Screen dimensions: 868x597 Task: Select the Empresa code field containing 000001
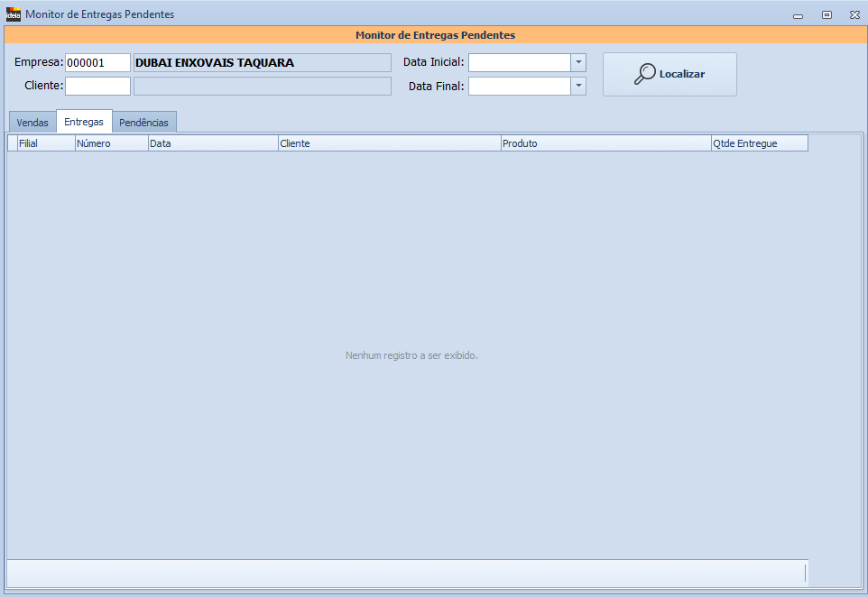pos(97,63)
